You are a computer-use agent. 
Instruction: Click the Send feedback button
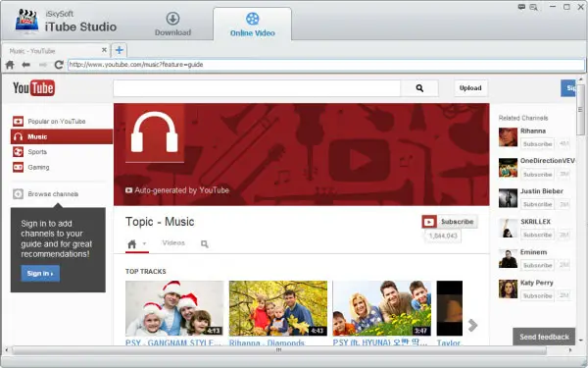(544, 337)
